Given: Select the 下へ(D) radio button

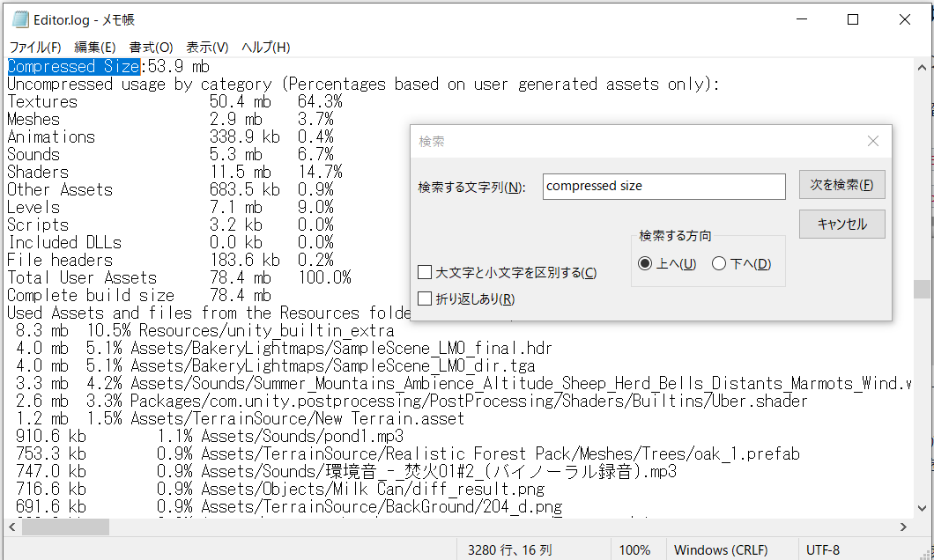Looking at the screenshot, I should pyautogui.click(x=719, y=263).
